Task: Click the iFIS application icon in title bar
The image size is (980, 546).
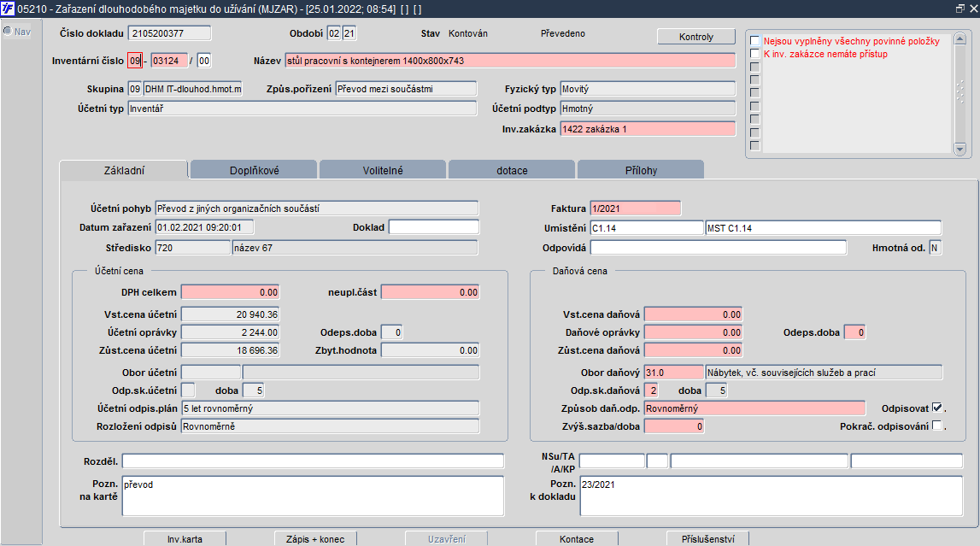Action: click(8, 8)
